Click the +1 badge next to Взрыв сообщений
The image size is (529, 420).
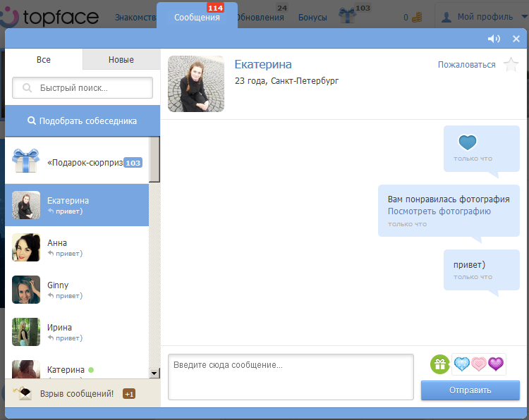pos(129,394)
